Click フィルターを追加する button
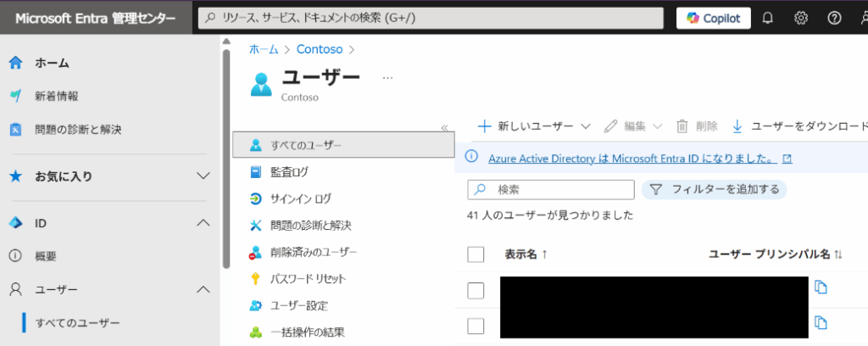The image size is (868, 346). [714, 189]
